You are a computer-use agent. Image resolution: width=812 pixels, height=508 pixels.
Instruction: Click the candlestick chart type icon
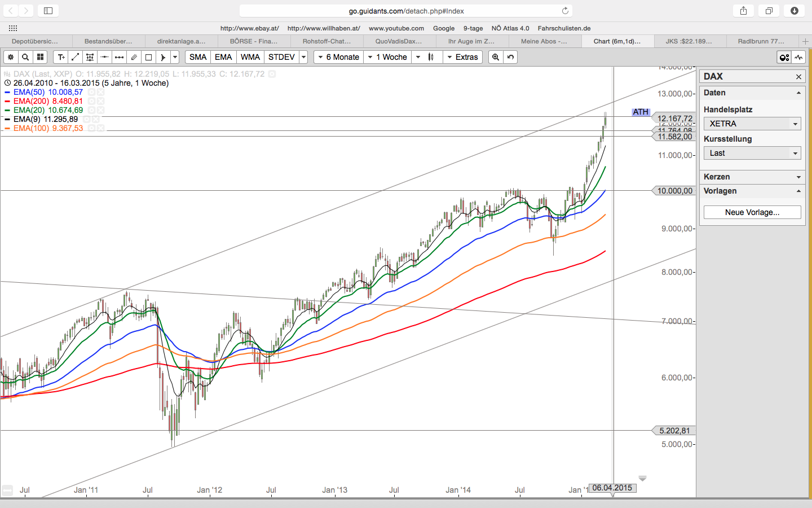[x=432, y=57]
